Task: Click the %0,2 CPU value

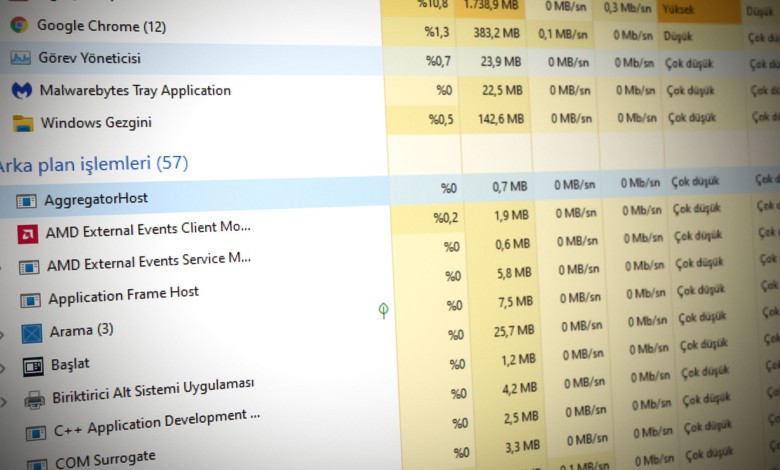Action: 445,217
